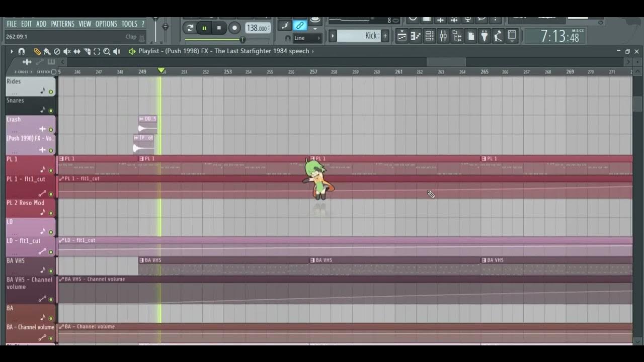Open the piano roll window icon
This screenshot has width=644, height=362.
pos(416,36)
